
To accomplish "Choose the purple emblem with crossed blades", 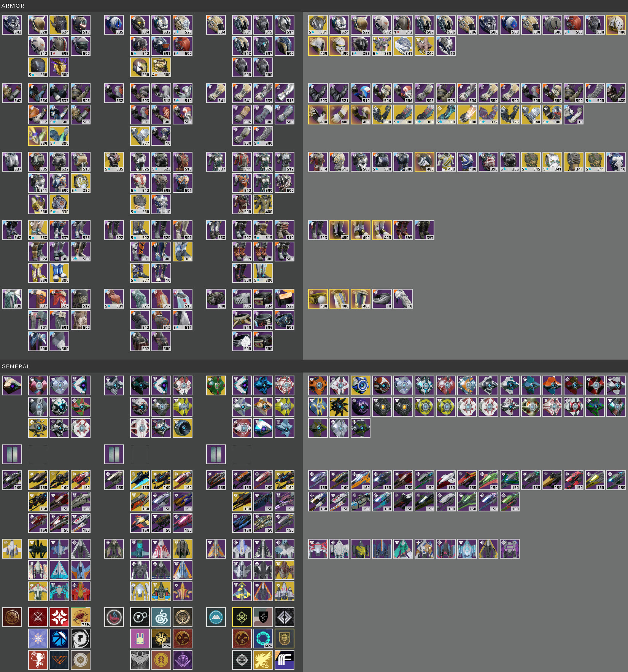I will [x=183, y=660].
